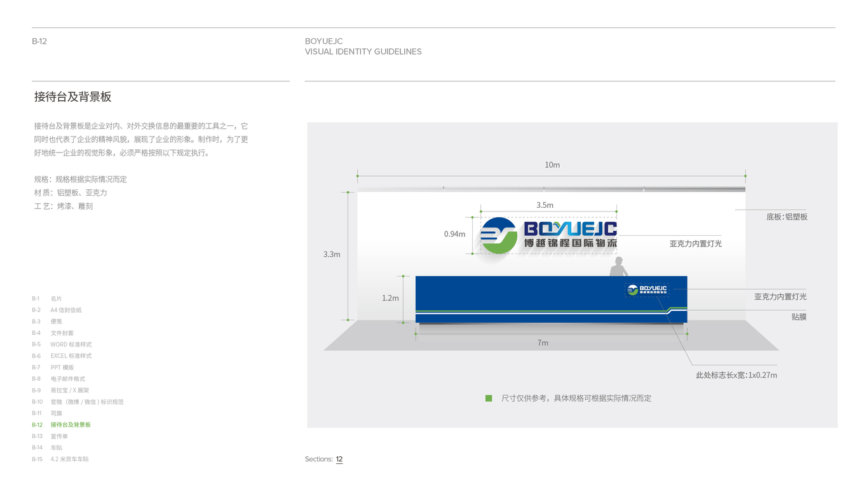The height and width of the screenshot is (488, 868).
Task: Click the BOYUEJC header title
Action: [324, 41]
